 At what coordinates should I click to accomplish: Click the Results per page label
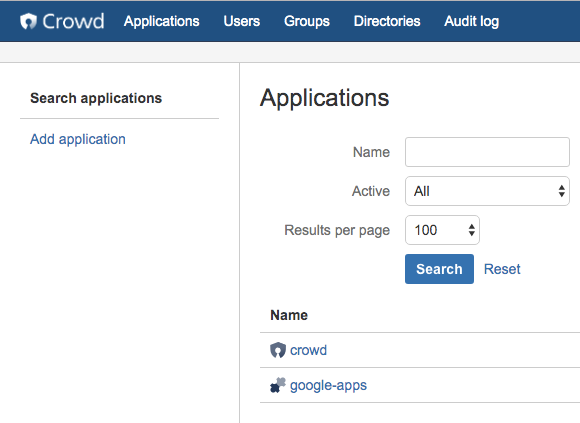pos(337,230)
